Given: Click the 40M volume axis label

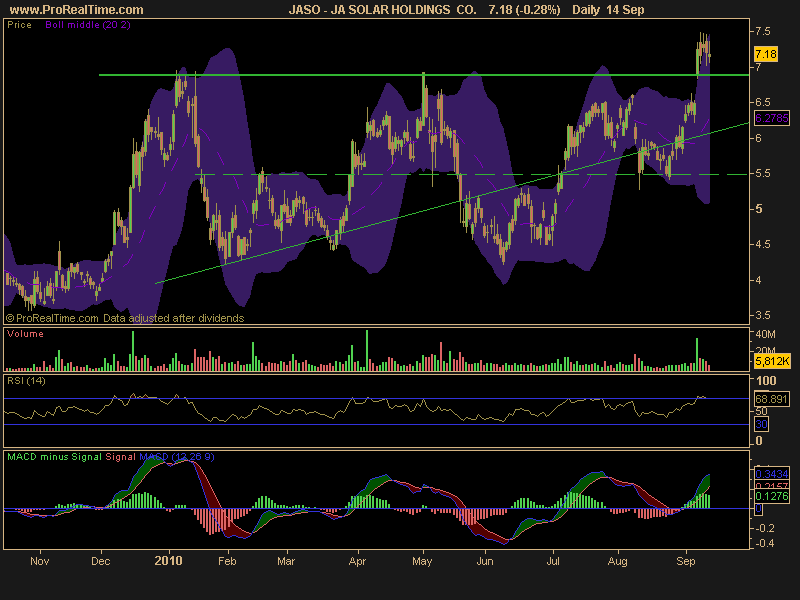Looking at the screenshot, I should (765, 335).
